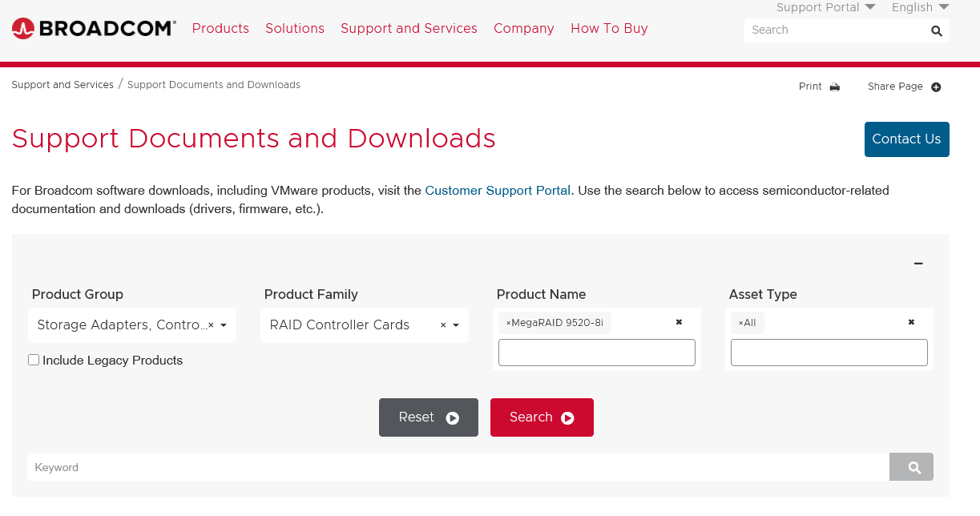Open the Products menu

coord(220,29)
